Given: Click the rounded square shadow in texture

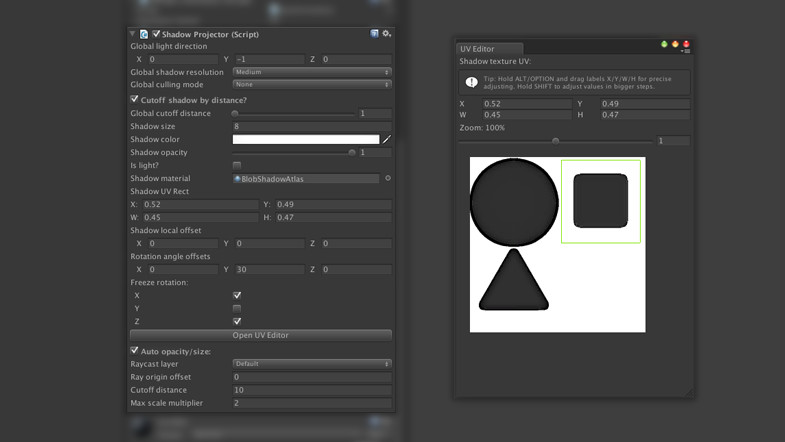Looking at the screenshot, I should (x=600, y=201).
